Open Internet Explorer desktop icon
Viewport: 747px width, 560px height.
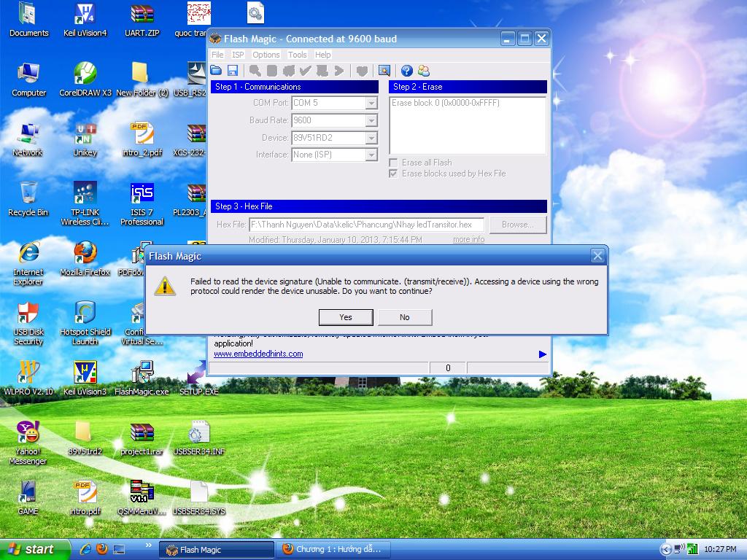(x=28, y=263)
